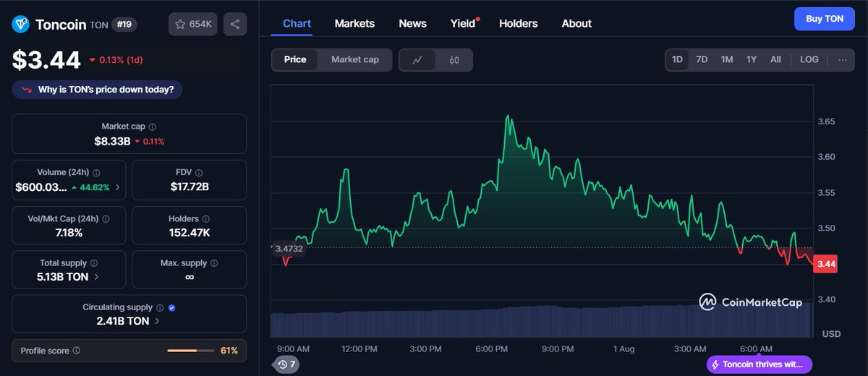Screen dimensions: 868x376
Task: Click the Buy TON button
Action: point(824,19)
